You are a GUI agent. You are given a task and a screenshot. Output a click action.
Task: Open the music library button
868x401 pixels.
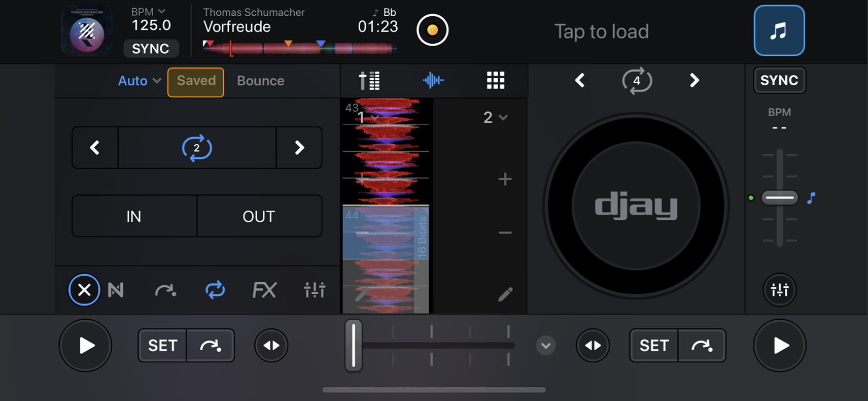click(x=779, y=30)
